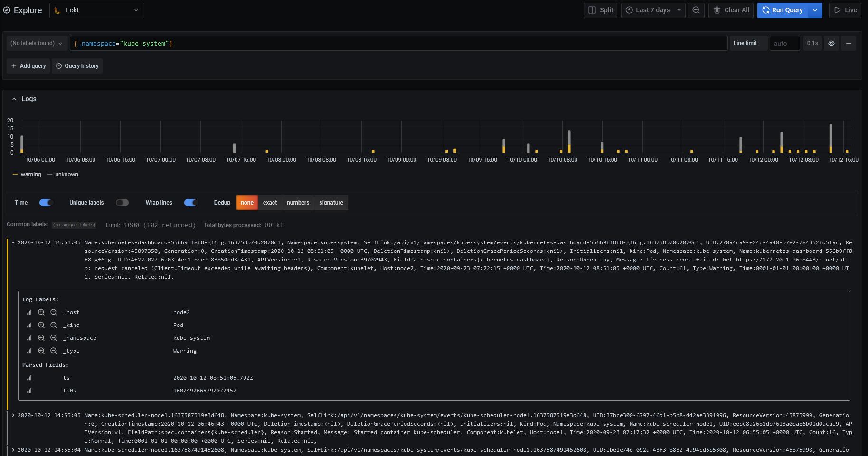Filter for _kind value Pod
Viewport: 868px width, 456px height.
41,325
